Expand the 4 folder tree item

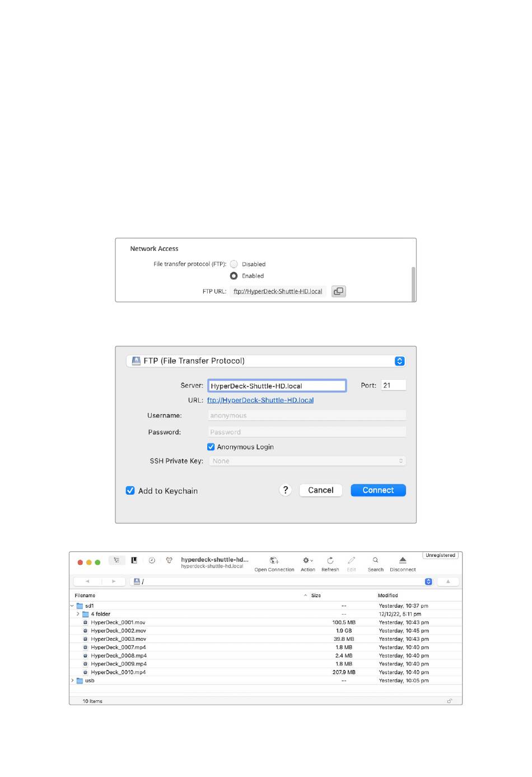78,614
